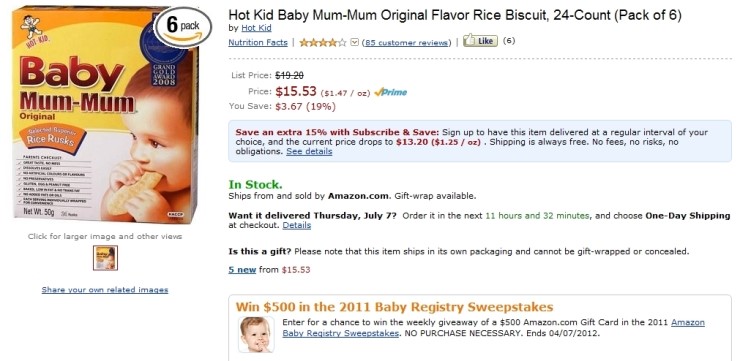This screenshot has height=361, width=740.
Task: Select the small product thumbnail image
Action: (105, 258)
